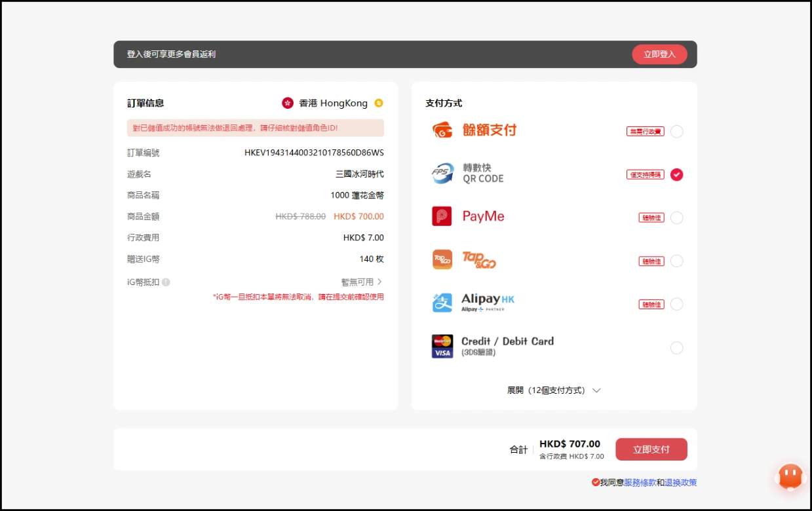Click the balance payment wallet icon
This screenshot has height=511, width=812.
[x=442, y=130]
